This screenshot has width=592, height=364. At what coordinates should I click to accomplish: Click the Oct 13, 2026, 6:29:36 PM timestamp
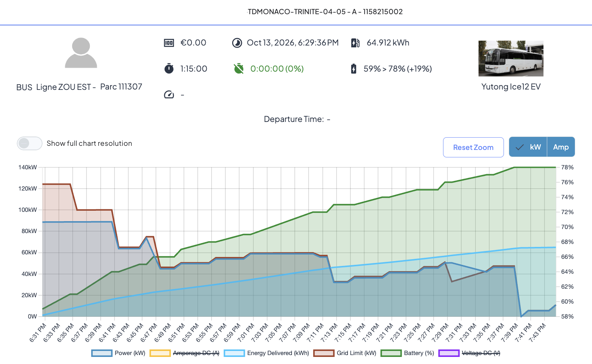pyautogui.click(x=293, y=43)
